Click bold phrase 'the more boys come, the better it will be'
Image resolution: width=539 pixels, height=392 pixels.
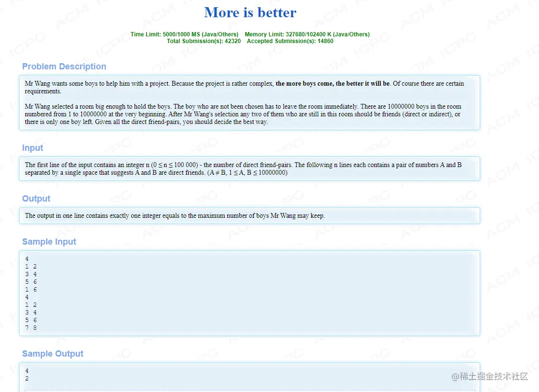(332, 84)
